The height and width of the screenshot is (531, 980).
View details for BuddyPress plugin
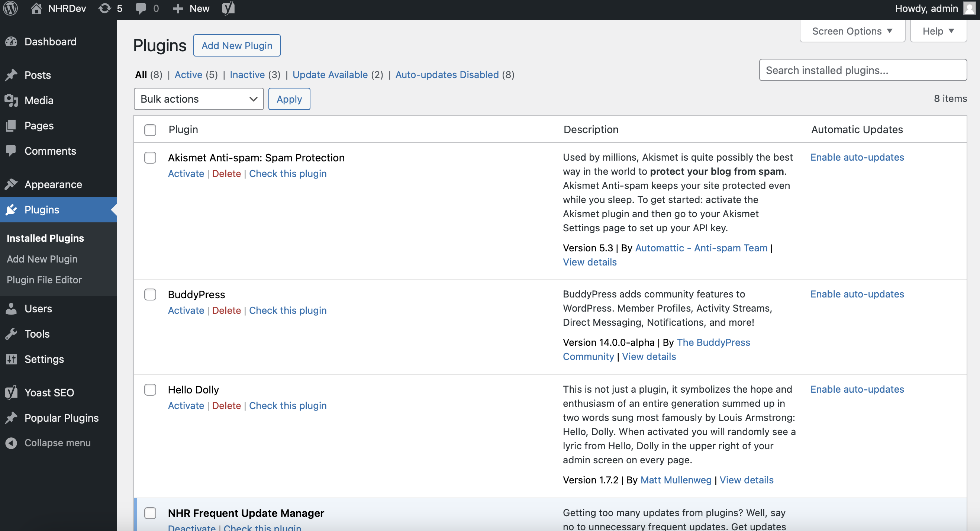[649, 357]
